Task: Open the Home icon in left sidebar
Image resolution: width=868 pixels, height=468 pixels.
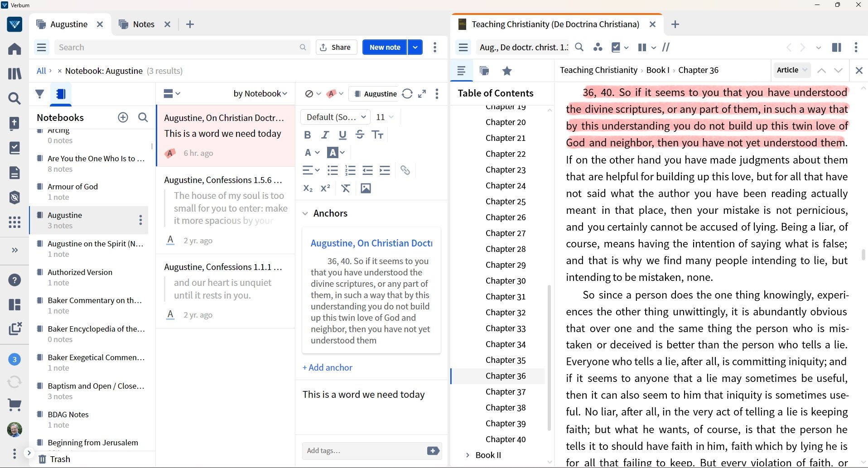Action: coord(14,48)
